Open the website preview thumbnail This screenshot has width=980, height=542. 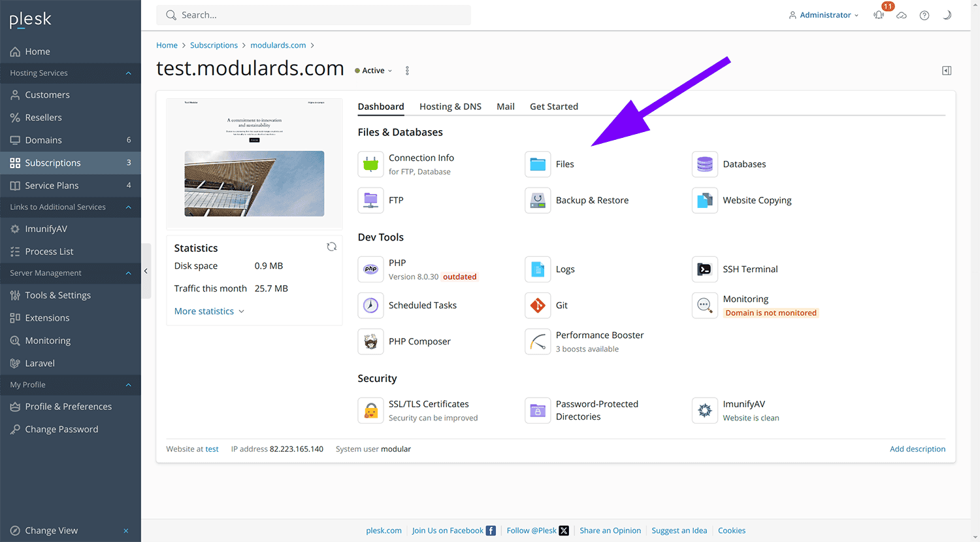point(254,163)
